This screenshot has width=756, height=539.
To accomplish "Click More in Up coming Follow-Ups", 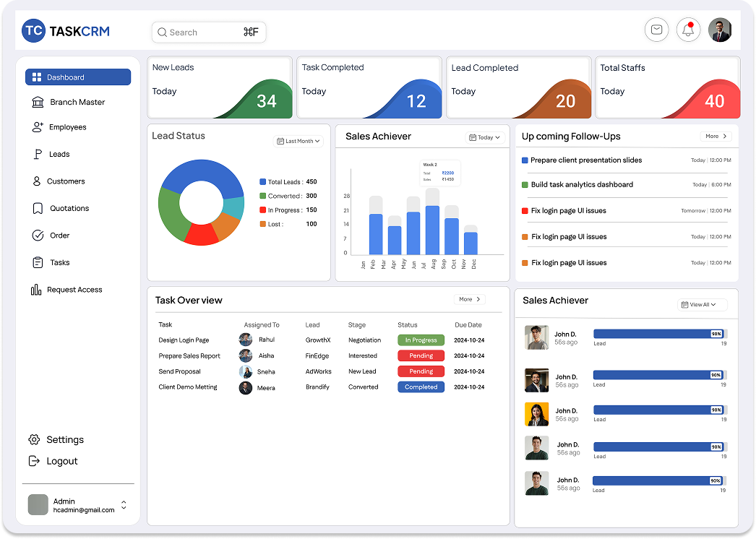I will click(x=716, y=136).
